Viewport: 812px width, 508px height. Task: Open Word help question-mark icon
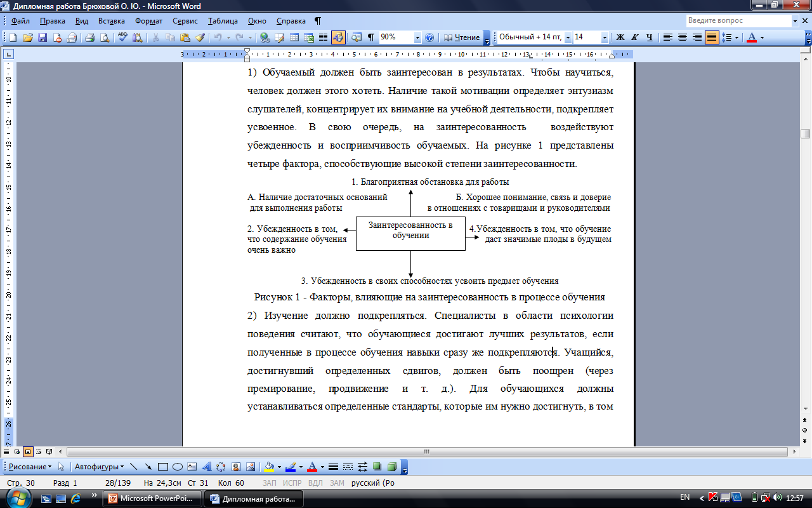click(429, 37)
